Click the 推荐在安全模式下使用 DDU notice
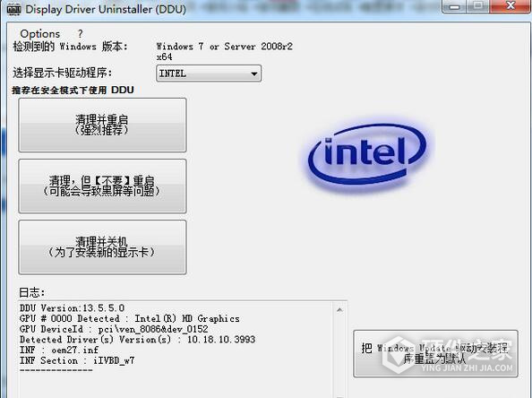Image resolution: width=532 pixels, height=398 pixels. pyautogui.click(x=73, y=90)
